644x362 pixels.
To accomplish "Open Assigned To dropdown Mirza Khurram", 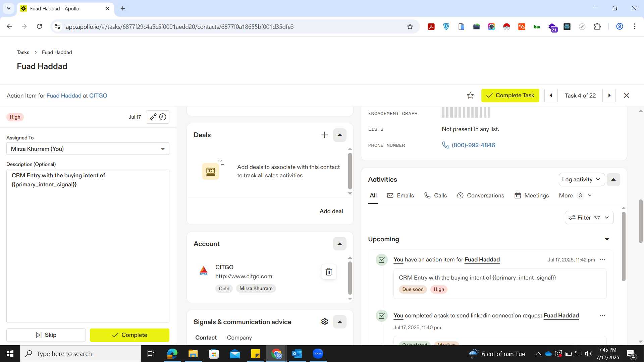I will coord(88,149).
